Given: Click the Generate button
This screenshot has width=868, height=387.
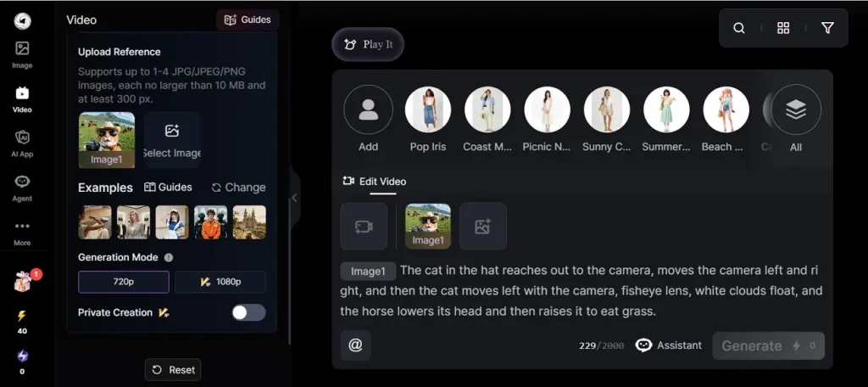Looking at the screenshot, I should pos(768,346).
